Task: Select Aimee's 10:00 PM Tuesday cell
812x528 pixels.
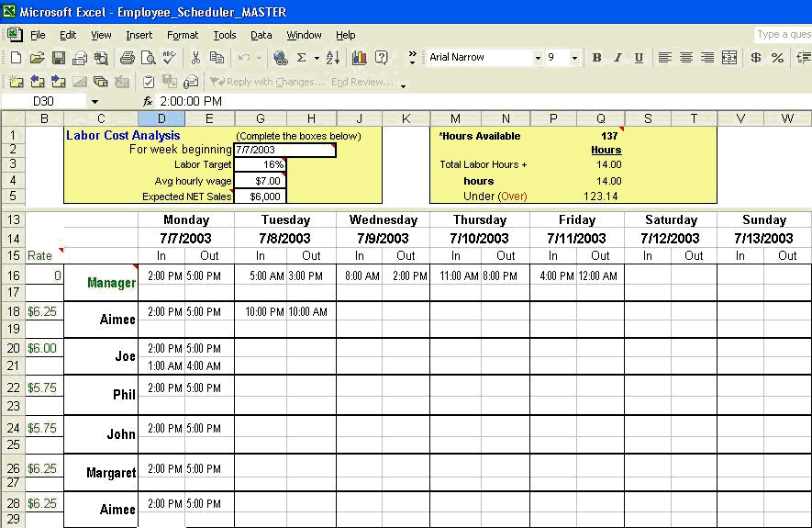Action: point(261,311)
